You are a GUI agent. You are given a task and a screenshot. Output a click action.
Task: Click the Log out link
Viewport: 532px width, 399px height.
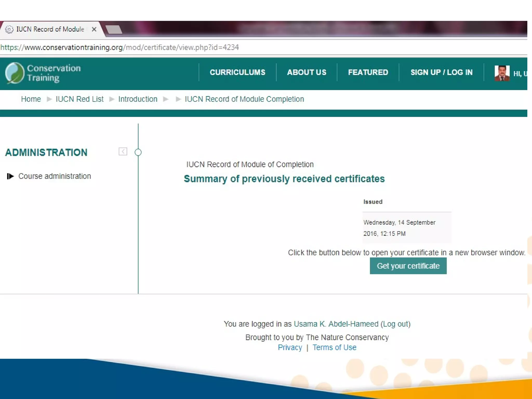[x=395, y=324]
